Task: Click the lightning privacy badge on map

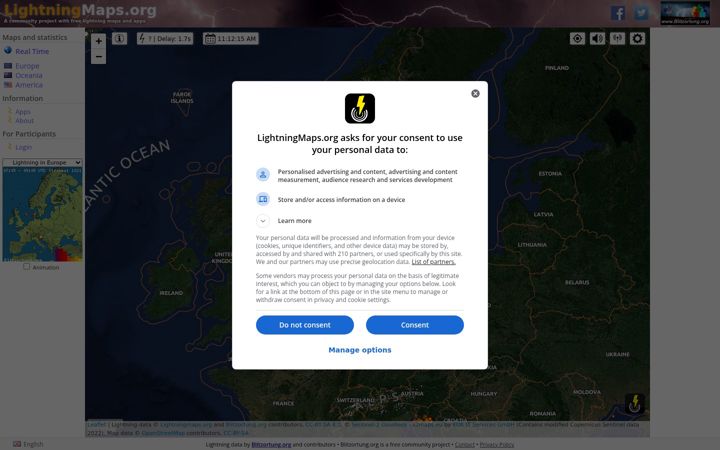Action: coord(635,404)
